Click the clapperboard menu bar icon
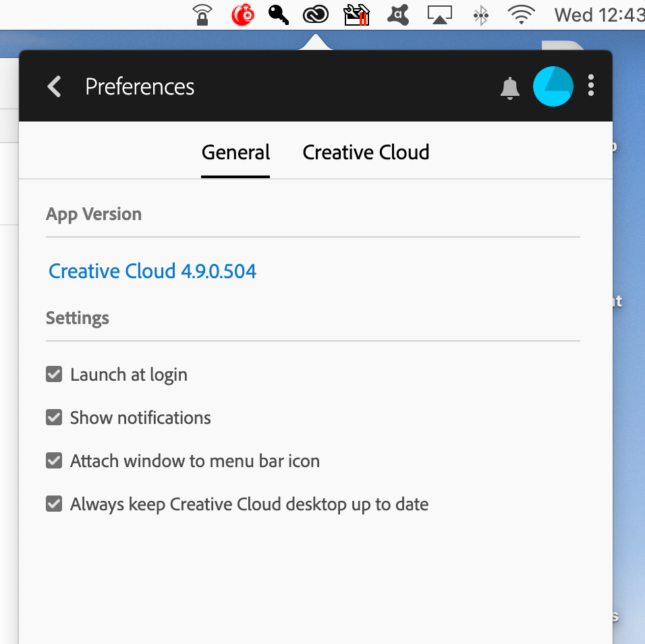Viewport: 645px width, 644px height. click(x=357, y=15)
